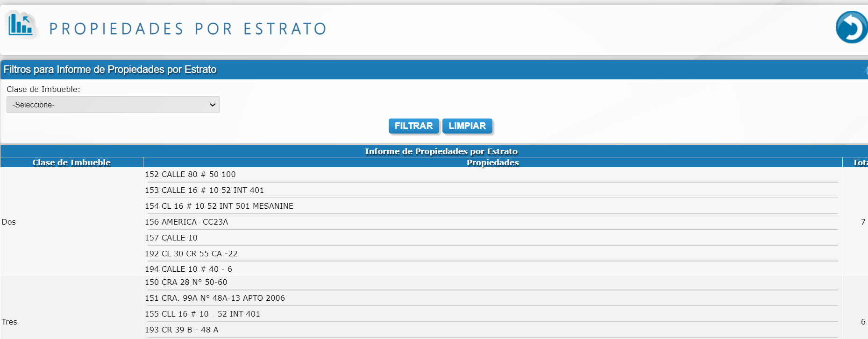The image size is (868, 339).
Task: Click the Dos class cell
Action: click(x=9, y=222)
